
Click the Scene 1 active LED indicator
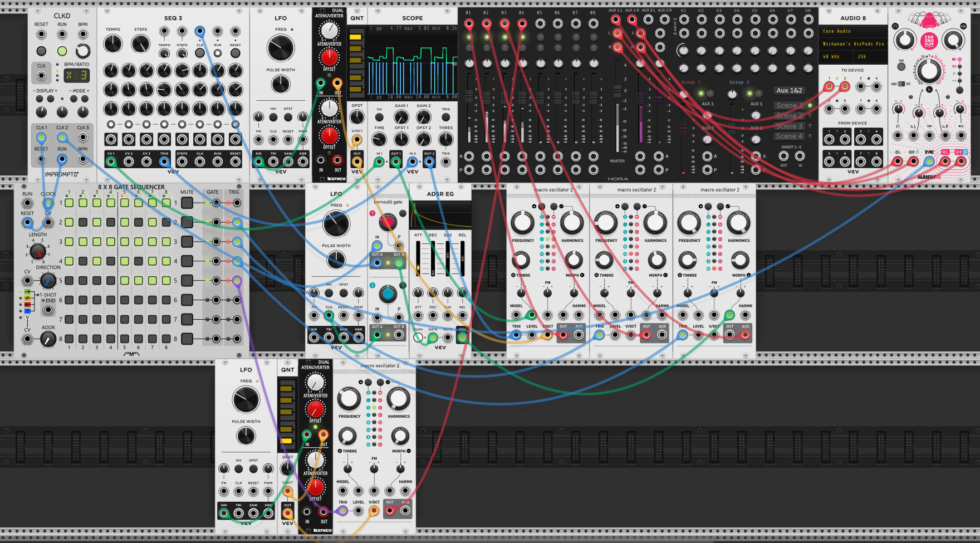(x=810, y=105)
